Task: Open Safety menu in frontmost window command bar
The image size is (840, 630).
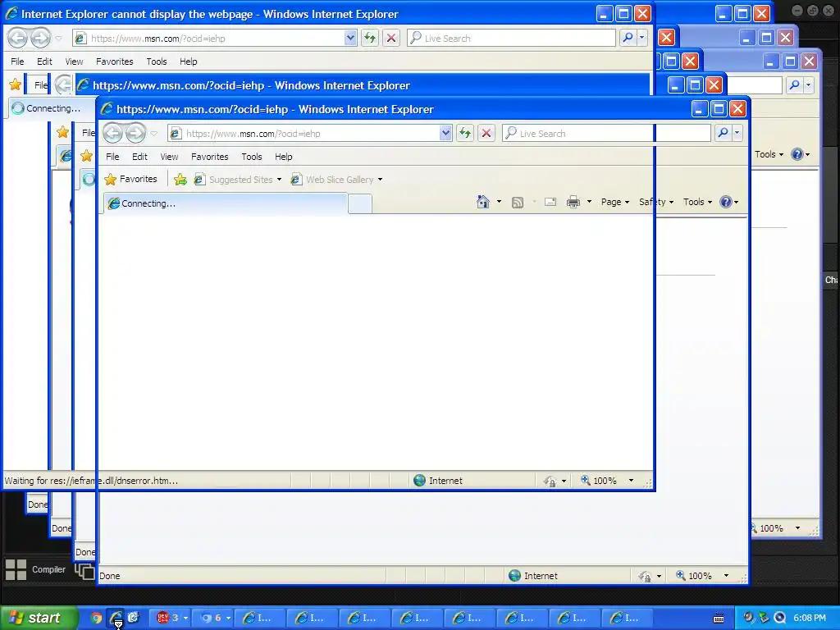Action: tap(656, 202)
